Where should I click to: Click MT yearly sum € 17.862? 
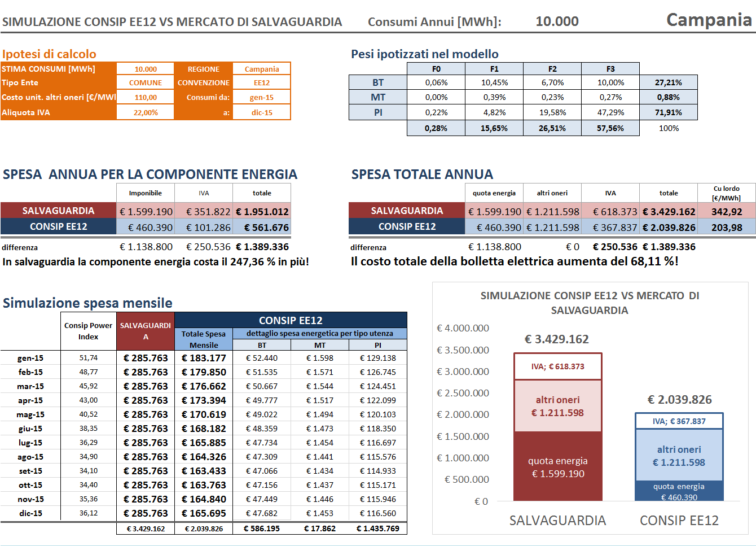pos(320,528)
